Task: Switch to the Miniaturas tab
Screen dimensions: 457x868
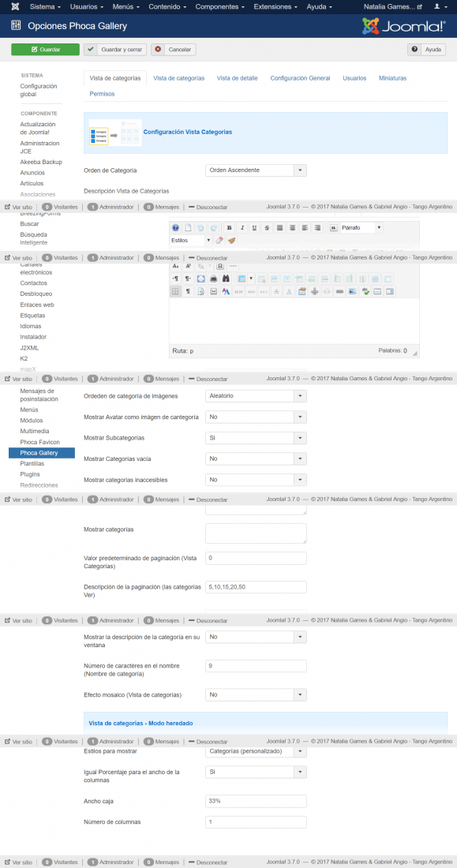Action: (393, 78)
